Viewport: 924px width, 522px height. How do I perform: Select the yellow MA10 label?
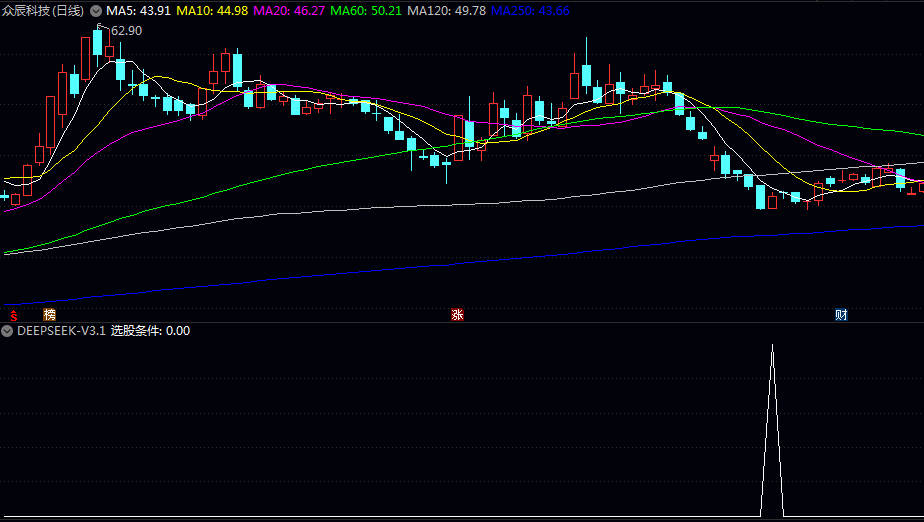(x=215, y=10)
